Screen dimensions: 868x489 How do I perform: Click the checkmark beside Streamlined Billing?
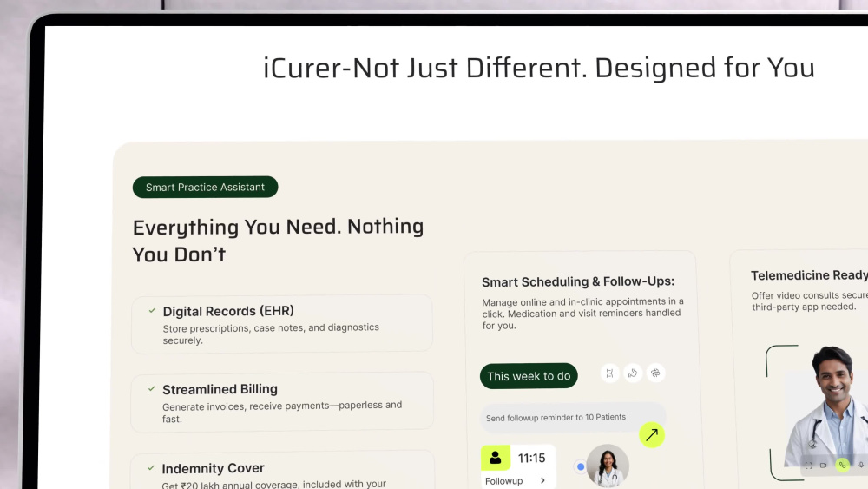[152, 389]
